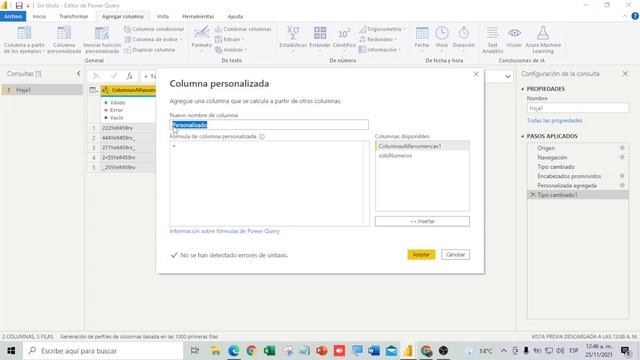
Task: Click Combinar columnas in the ribbon
Action: click(x=243, y=29)
